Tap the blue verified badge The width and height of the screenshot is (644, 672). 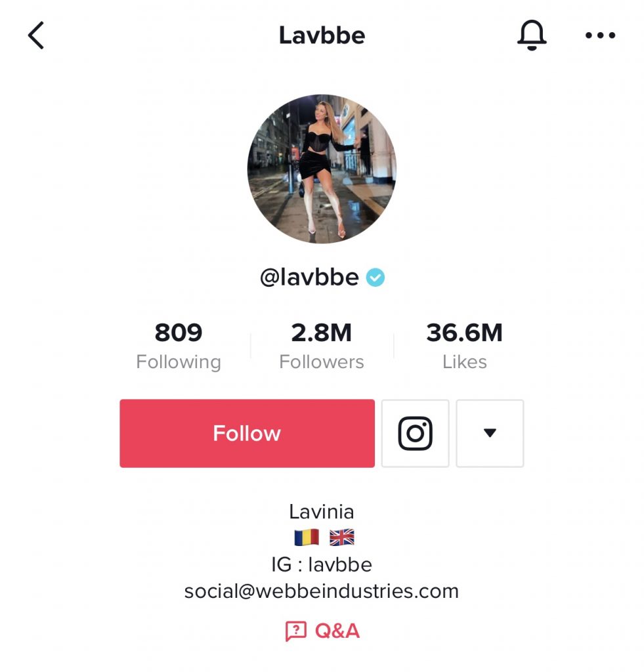[x=375, y=278]
